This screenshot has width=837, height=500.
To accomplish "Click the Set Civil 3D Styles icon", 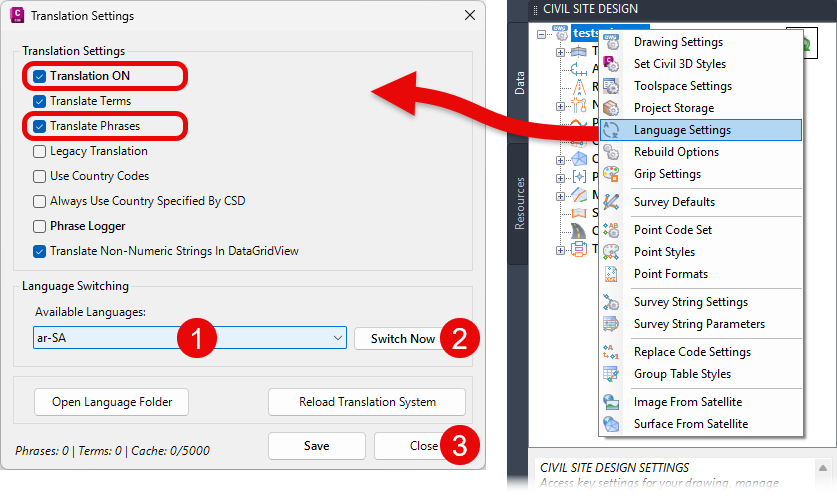I will coord(612,64).
